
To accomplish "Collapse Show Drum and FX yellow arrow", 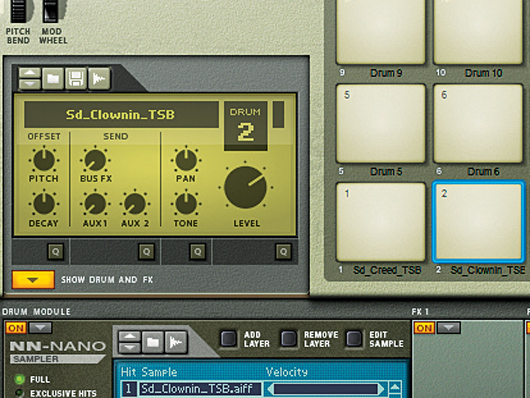I will (33, 280).
